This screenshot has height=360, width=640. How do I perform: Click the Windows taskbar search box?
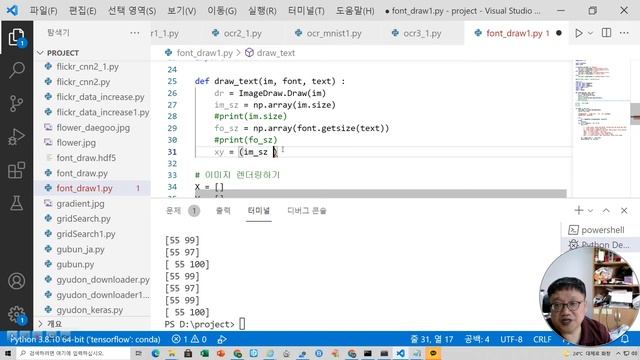coord(73,353)
